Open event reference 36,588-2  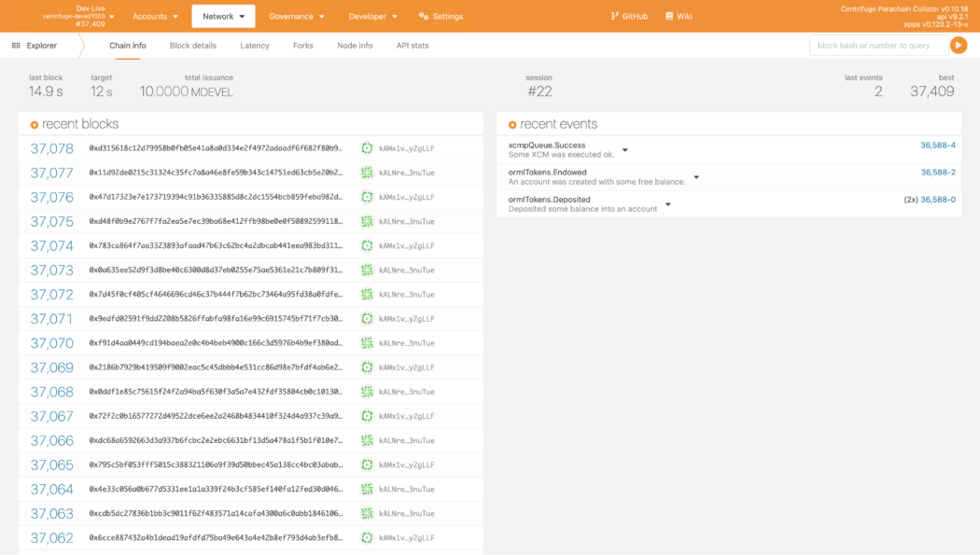[x=937, y=173]
